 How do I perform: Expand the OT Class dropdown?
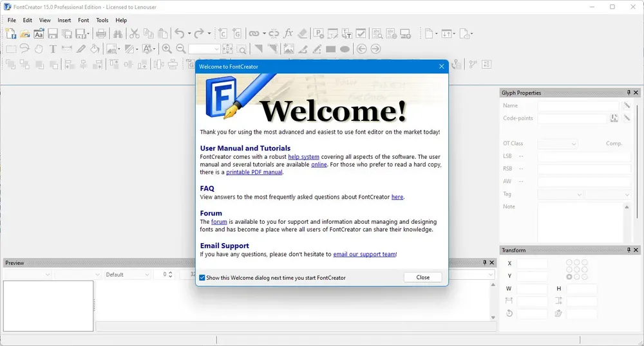(x=558, y=143)
